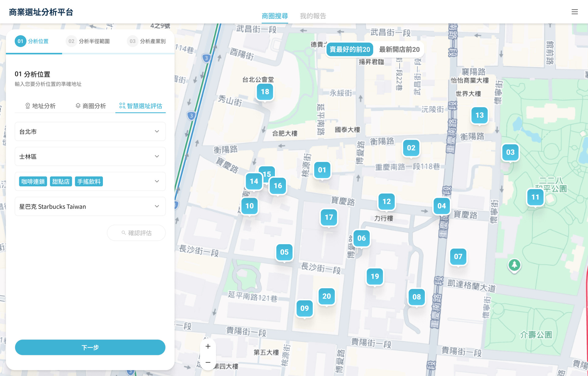The image size is (588, 376).
Task: Select map marker 13
Action: (479, 115)
